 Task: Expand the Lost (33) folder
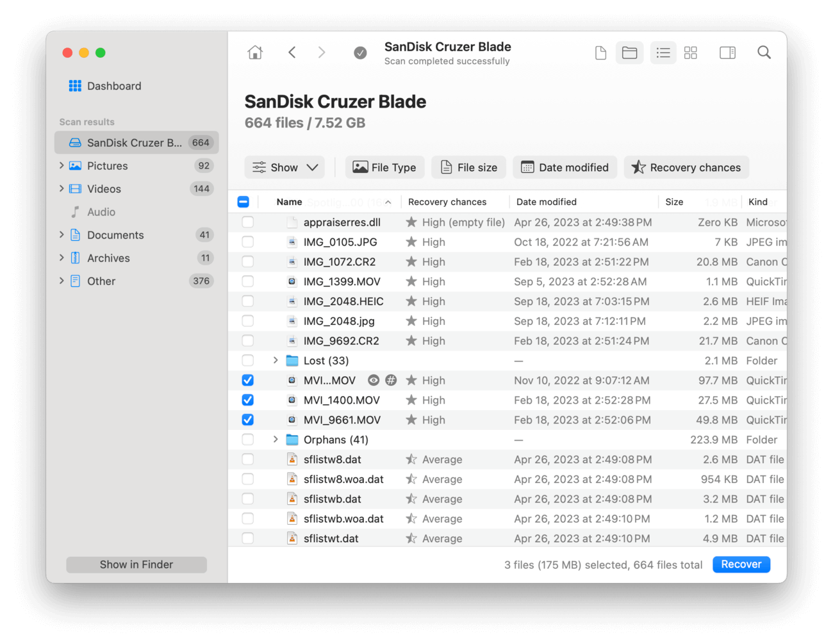click(276, 360)
